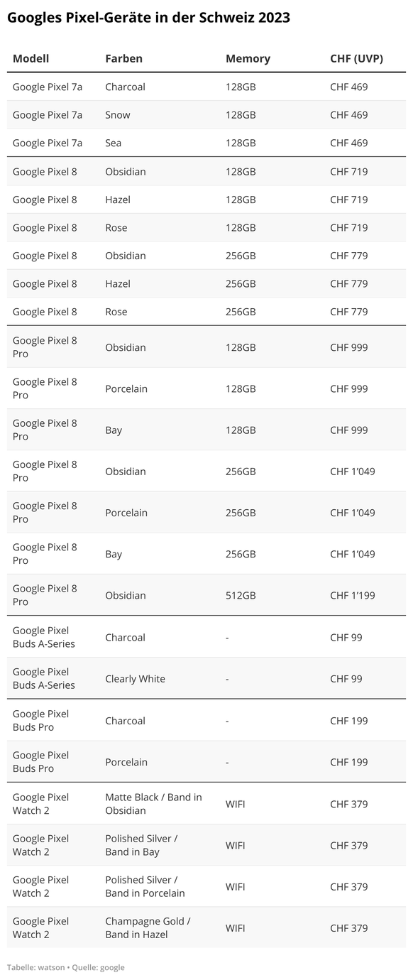Select the Clearly White color cell
413x980 pixels.
(x=135, y=679)
